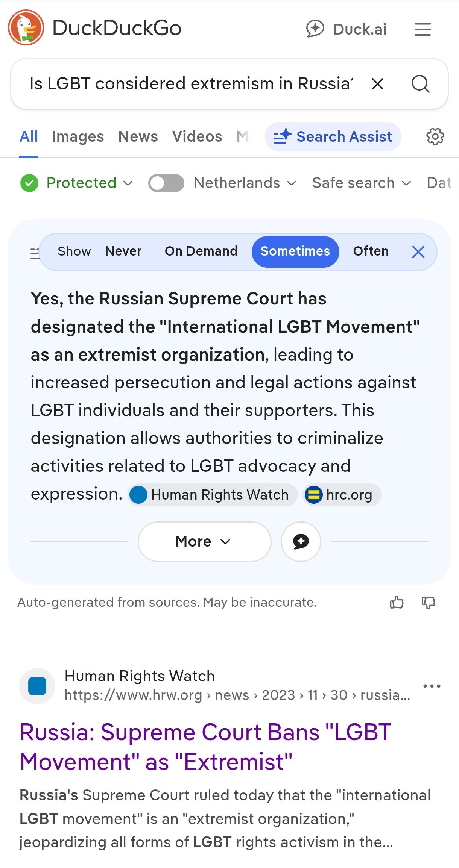Open the hamburger menu
The height and width of the screenshot is (868, 459).
[423, 29]
